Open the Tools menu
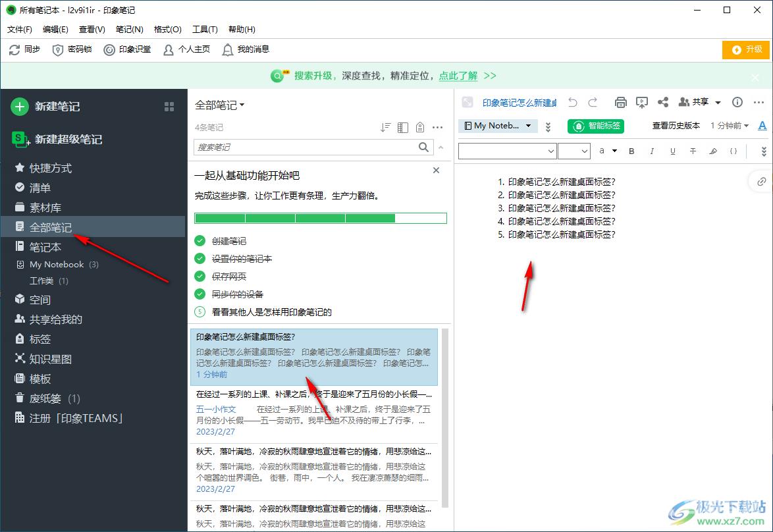Screen dimensions: 773x532 [x=205, y=29]
